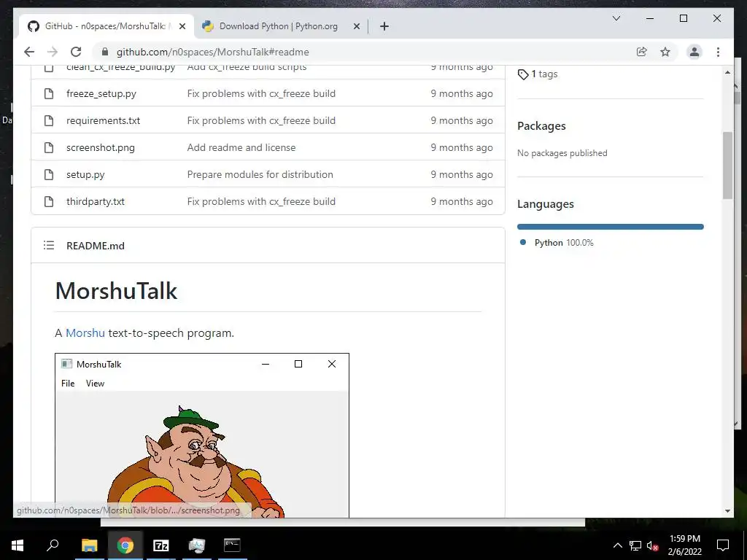
Task: Minimize the Chrome window
Action: coord(650,18)
